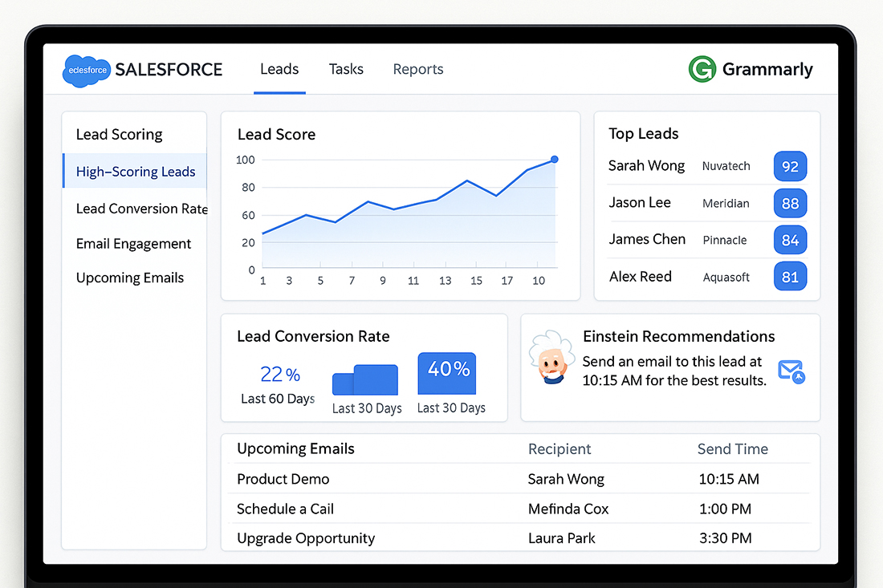
Task: Select High-Scoring Leads in sidebar
Action: 135,171
